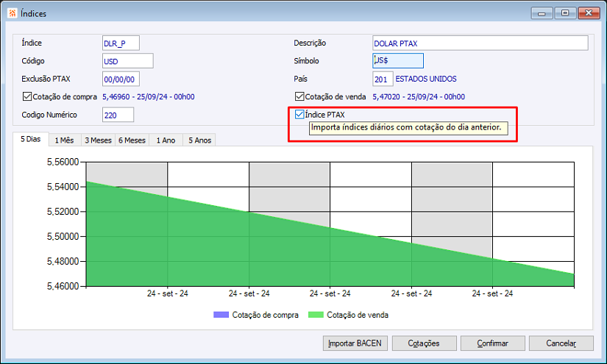Toggle the Cotação de compra checkbox
Screen dimensions: 607x364
[27, 96]
